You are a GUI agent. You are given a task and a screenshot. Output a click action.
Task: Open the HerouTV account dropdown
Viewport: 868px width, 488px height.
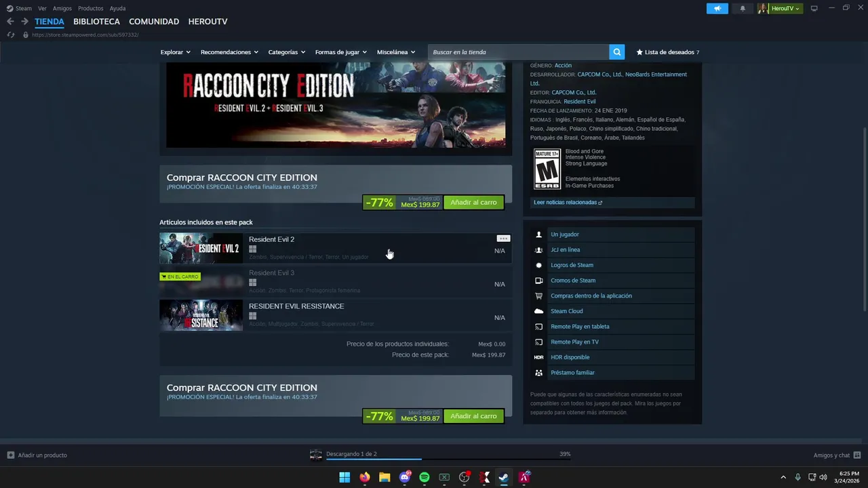point(786,8)
